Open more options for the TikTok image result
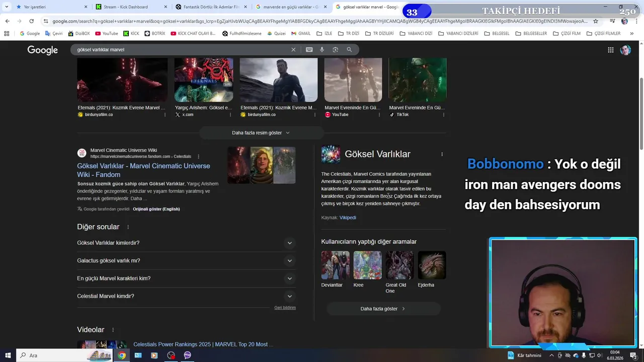The width and height of the screenshot is (644, 362). (x=443, y=115)
